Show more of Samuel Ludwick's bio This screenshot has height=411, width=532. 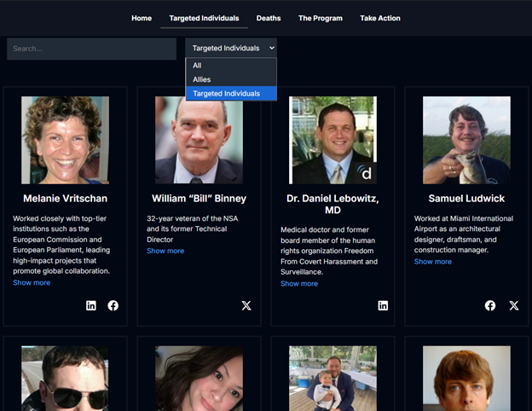[433, 261]
